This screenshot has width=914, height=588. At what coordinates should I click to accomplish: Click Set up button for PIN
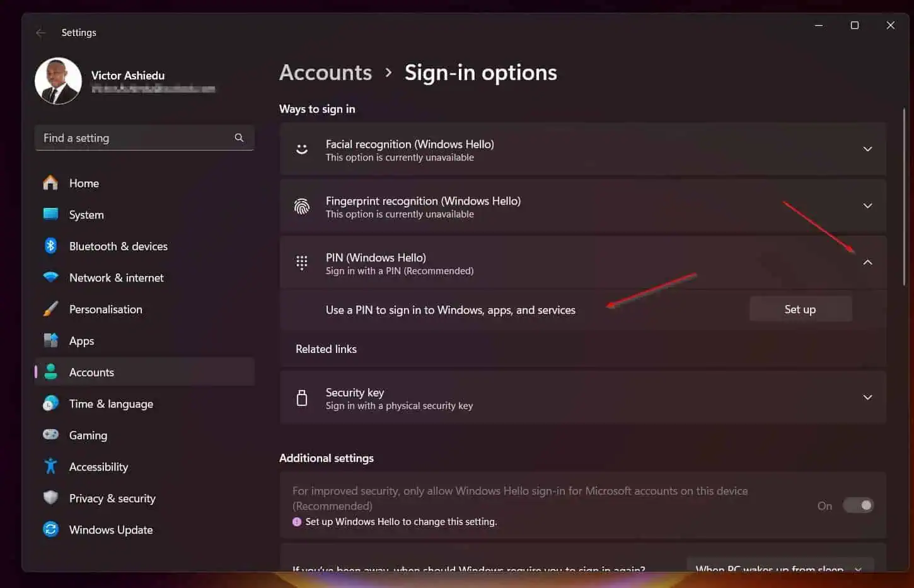point(800,309)
